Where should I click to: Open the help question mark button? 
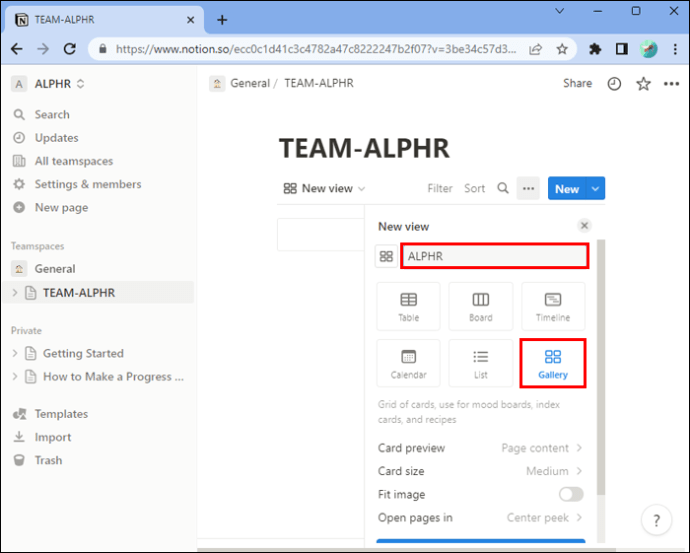656,520
